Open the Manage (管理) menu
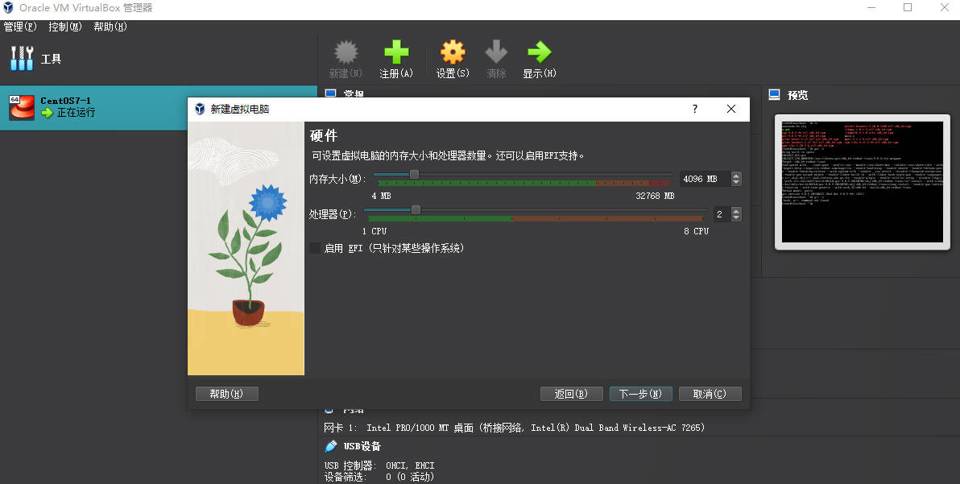 (x=20, y=27)
